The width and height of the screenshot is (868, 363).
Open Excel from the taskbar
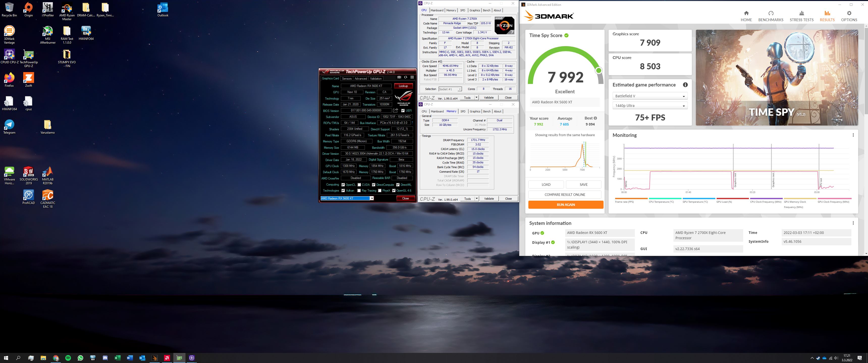(x=118, y=358)
